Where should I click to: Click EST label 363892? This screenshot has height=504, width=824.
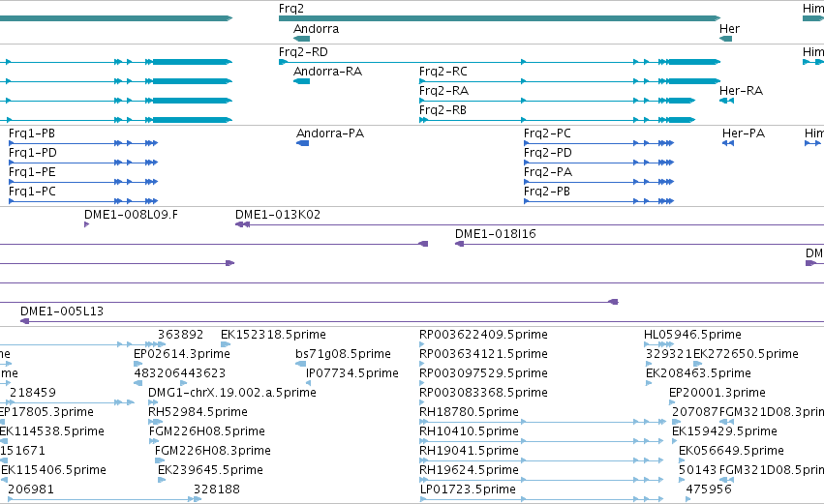coord(180,335)
